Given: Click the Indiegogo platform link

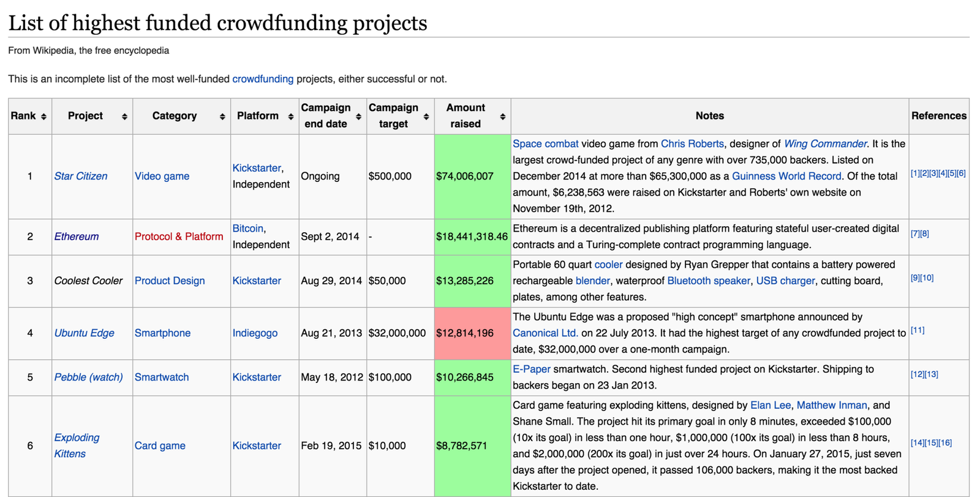Looking at the screenshot, I should pyautogui.click(x=255, y=333).
